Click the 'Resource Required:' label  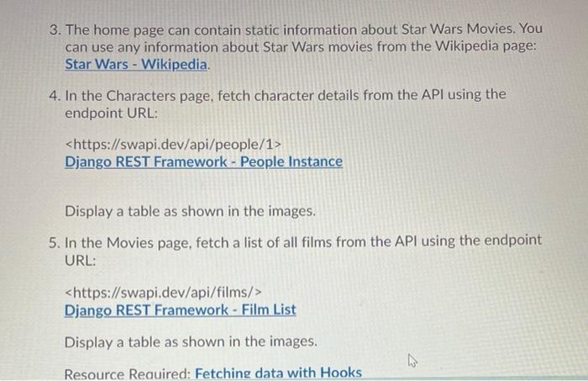128,373
